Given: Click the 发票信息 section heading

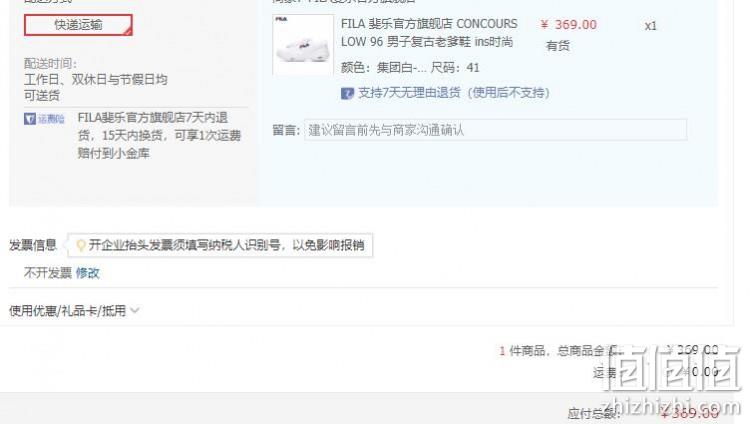Looking at the screenshot, I should [x=33, y=245].
